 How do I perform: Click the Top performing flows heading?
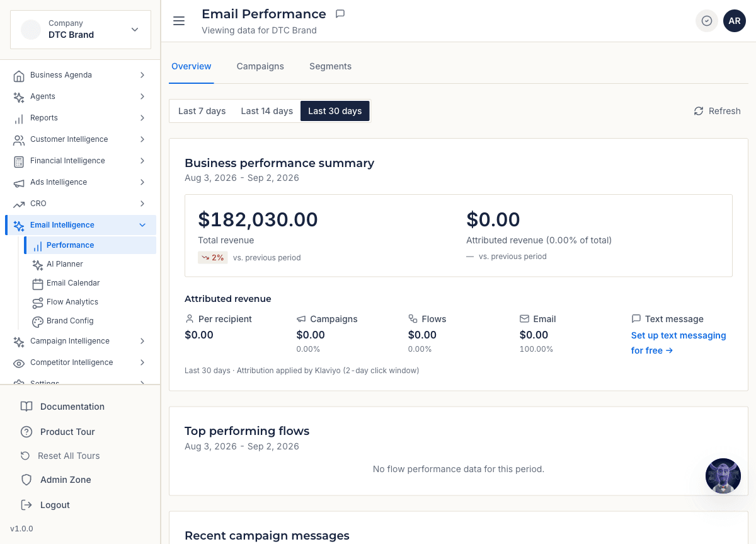pos(247,431)
